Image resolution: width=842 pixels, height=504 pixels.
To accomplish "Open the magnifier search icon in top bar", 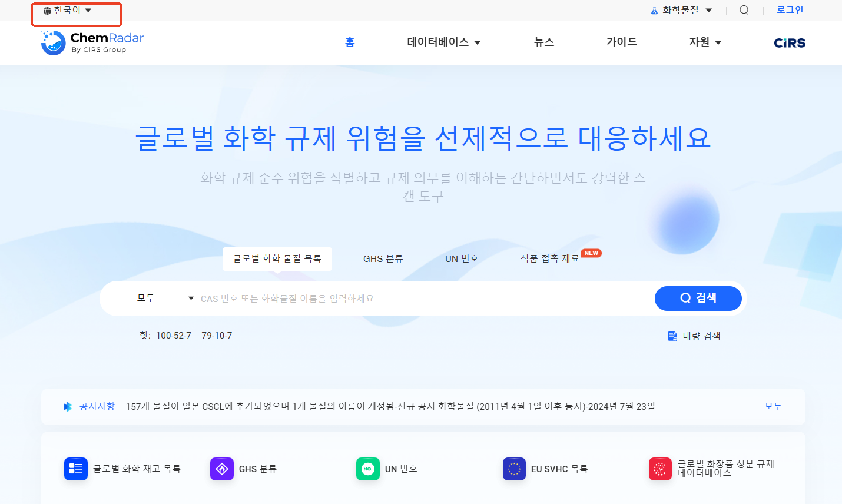I will (x=744, y=10).
